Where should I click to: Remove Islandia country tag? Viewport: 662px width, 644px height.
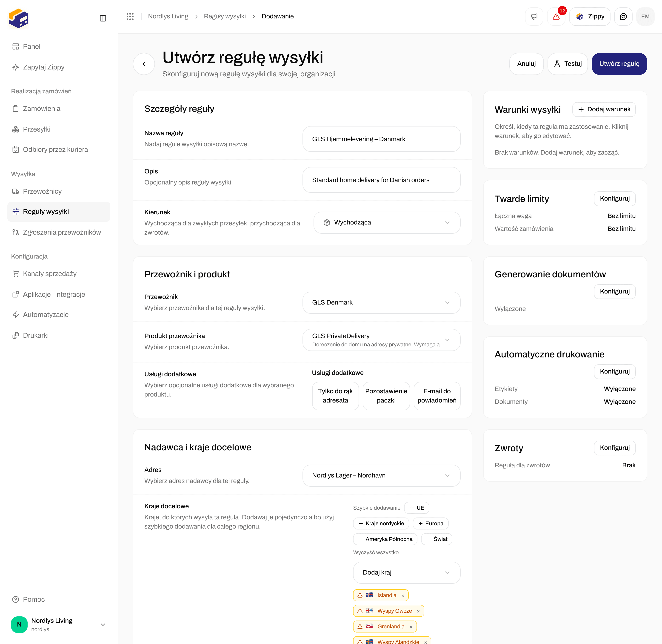click(x=403, y=596)
